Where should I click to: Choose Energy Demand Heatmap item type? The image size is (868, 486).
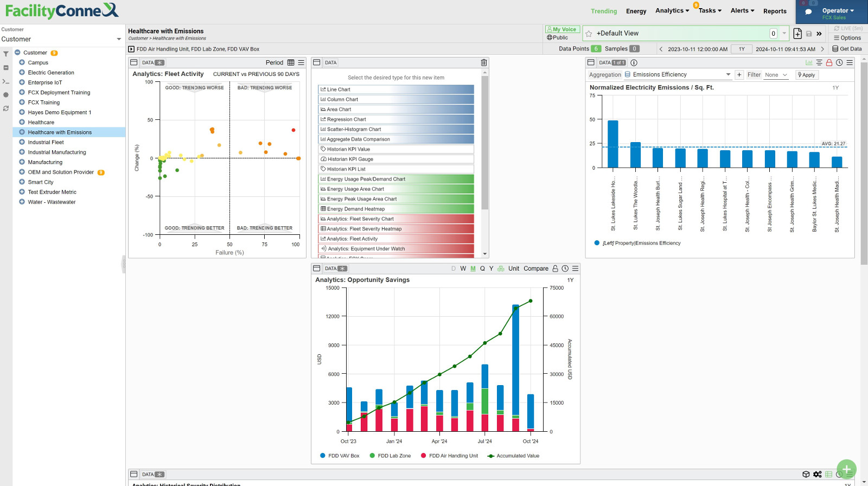pyautogui.click(x=396, y=209)
